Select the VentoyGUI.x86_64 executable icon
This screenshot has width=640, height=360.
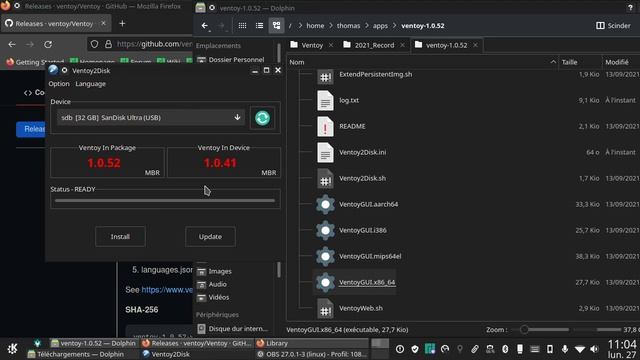click(x=325, y=282)
